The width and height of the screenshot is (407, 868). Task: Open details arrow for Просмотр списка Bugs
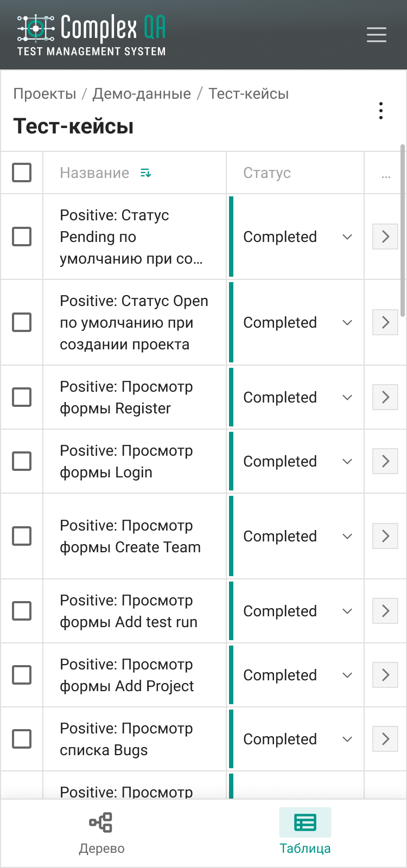click(x=385, y=739)
